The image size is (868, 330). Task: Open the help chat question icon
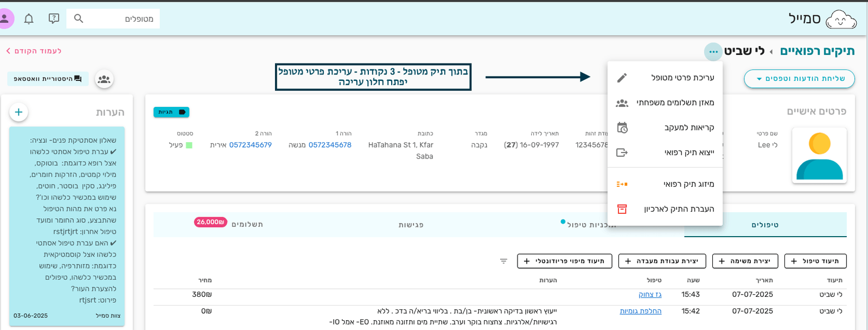tap(54, 18)
